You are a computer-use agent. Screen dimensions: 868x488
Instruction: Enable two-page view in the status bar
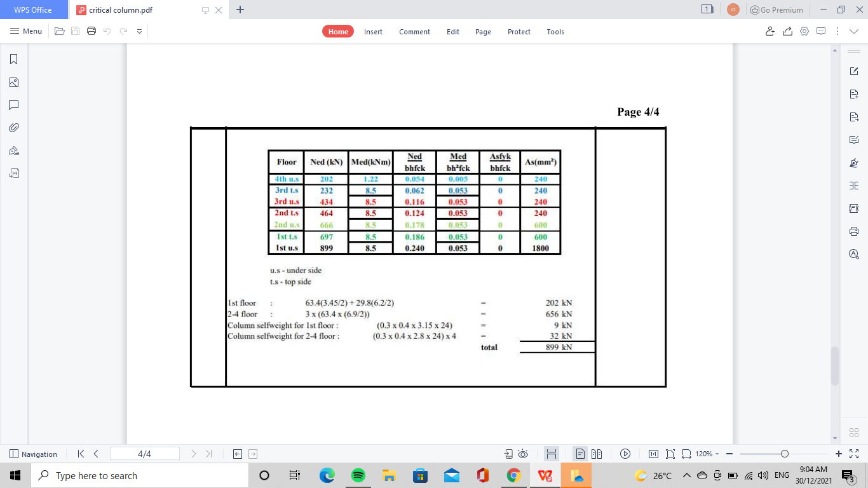coord(597,454)
